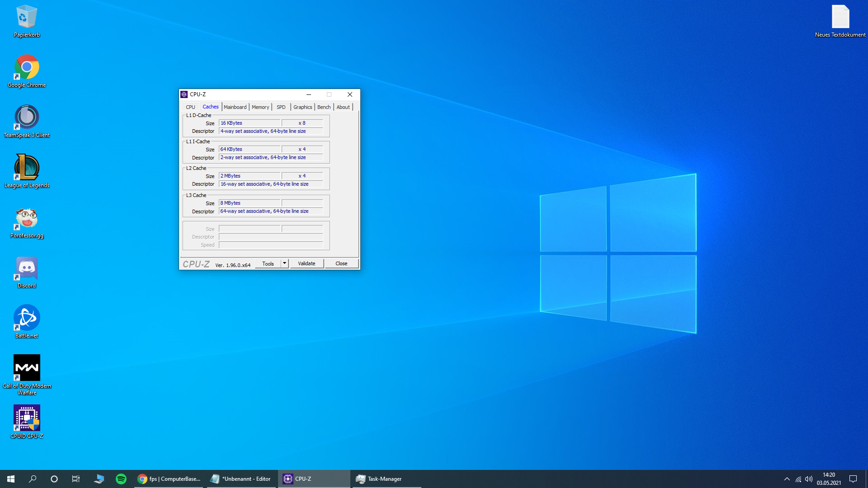Click the Validate button
868x488 pixels.
pyautogui.click(x=307, y=263)
